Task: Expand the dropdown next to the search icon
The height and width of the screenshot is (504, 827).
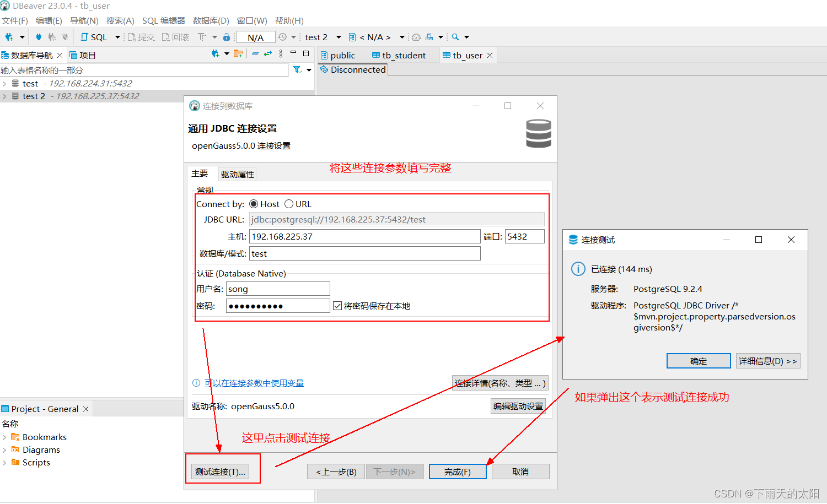Action: tap(466, 37)
